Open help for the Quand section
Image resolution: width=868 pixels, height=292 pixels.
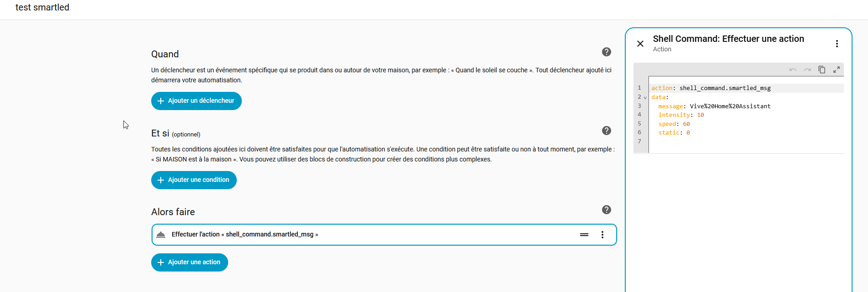(x=606, y=52)
